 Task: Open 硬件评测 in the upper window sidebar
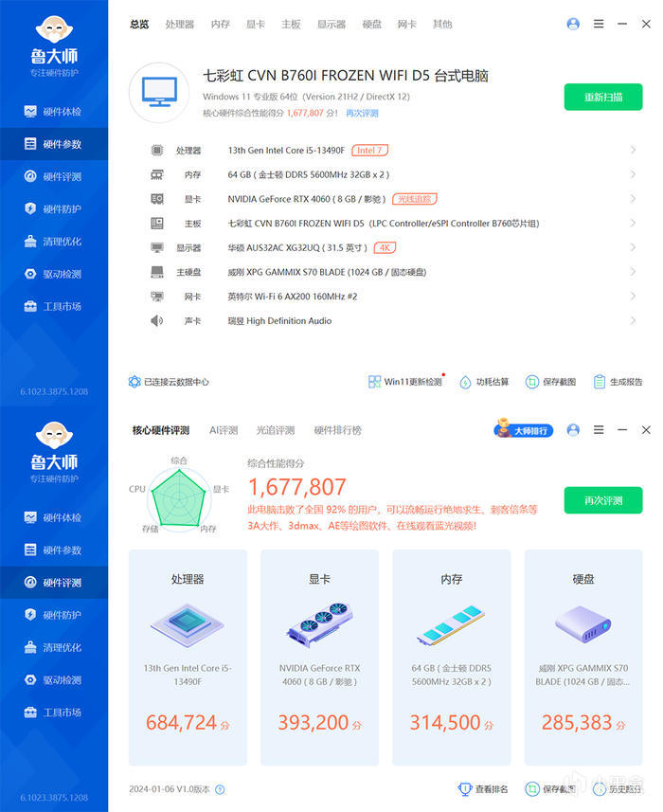[x=53, y=176]
